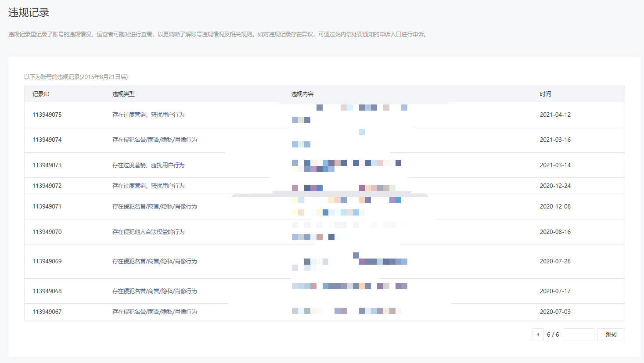
Task: Click the 违规内容 column header
Action: (302, 94)
